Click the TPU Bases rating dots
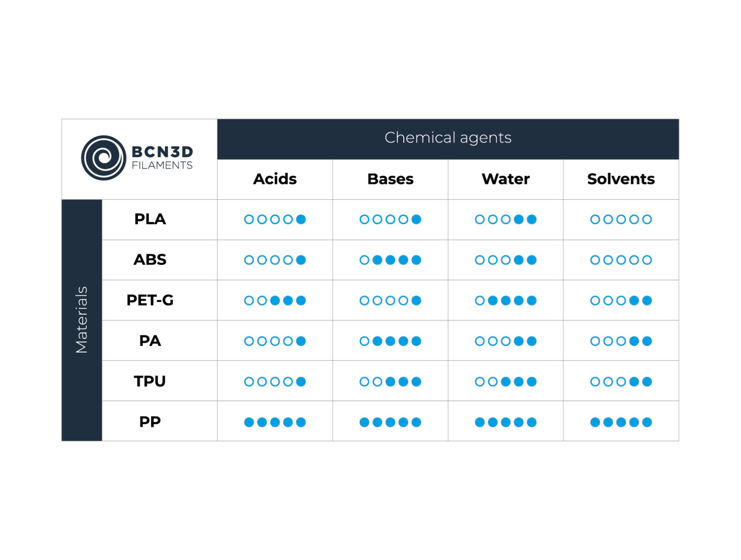 click(x=390, y=382)
